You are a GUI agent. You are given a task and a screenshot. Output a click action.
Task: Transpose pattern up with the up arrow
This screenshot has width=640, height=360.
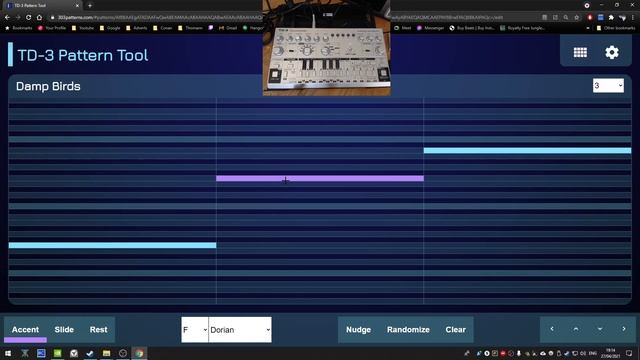pyautogui.click(x=576, y=329)
